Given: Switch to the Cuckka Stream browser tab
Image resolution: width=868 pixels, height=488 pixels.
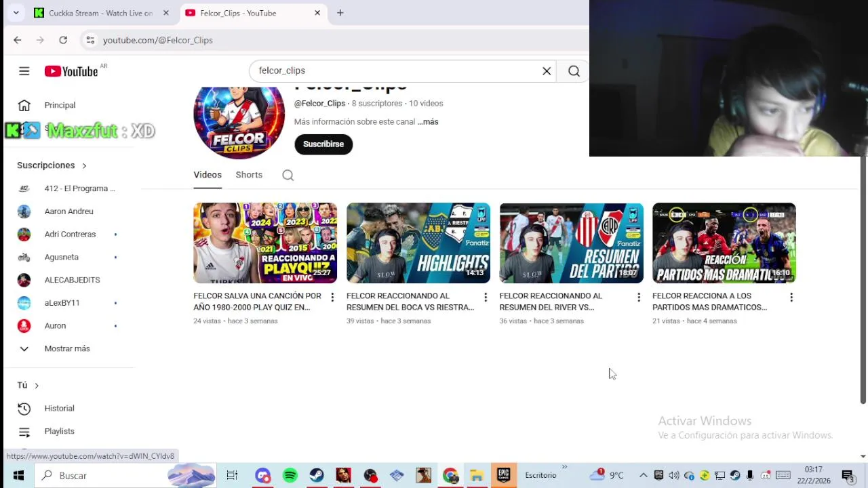Looking at the screenshot, I should tap(102, 13).
